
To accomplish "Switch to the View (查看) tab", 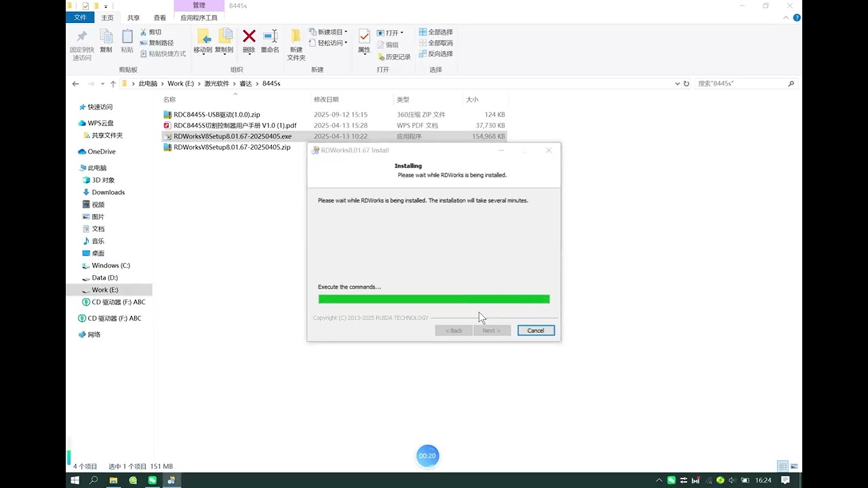I will 159,18.
